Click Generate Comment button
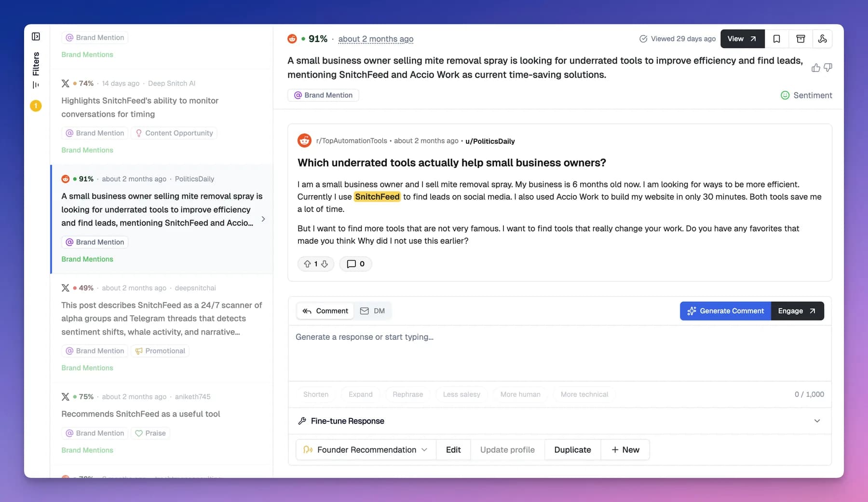868x502 pixels. click(725, 311)
